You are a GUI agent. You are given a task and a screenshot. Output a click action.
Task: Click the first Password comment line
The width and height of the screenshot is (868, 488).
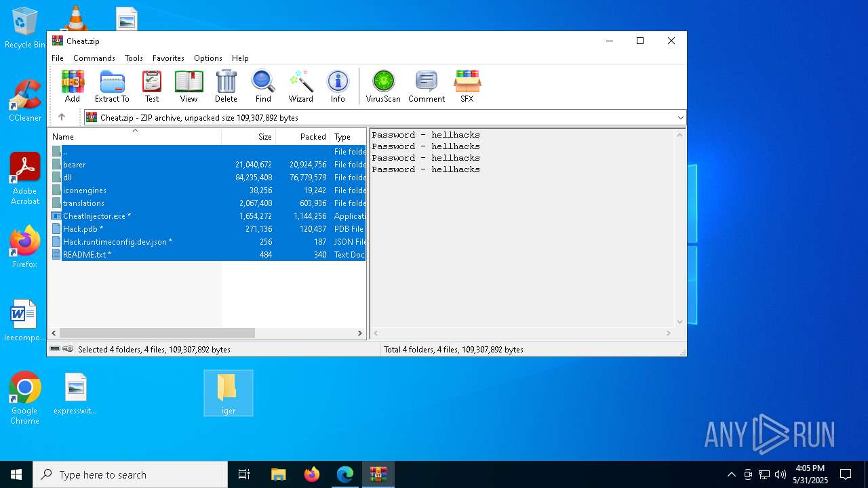(x=426, y=135)
